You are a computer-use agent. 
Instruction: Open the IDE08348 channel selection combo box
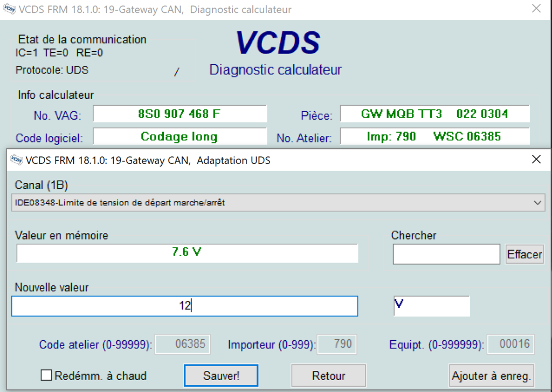[x=270, y=203]
